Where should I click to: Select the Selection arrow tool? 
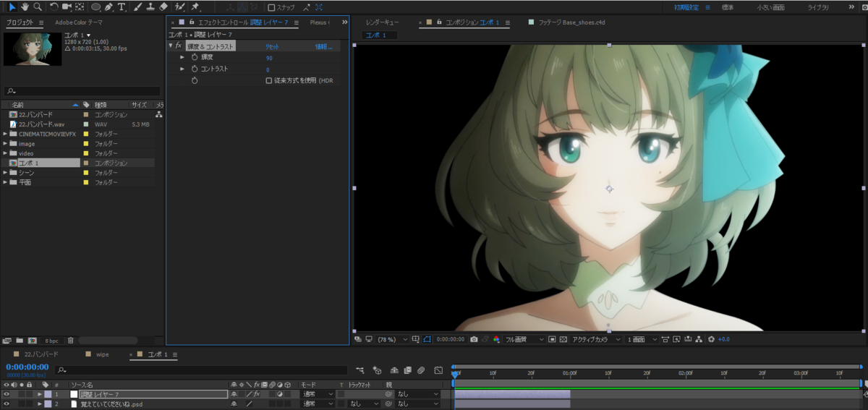pyautogui.click(x=12, y=7)
